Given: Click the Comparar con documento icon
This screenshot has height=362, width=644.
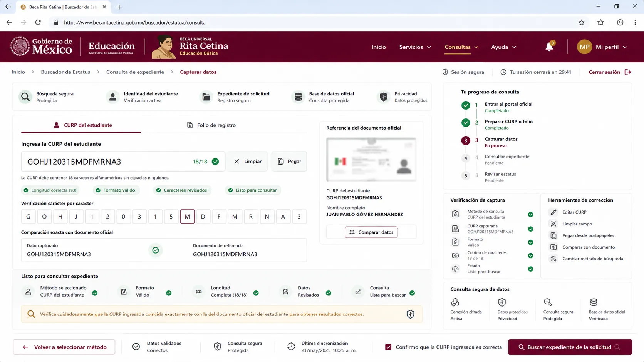Looking at the screenshot, I should coord(553,247).
